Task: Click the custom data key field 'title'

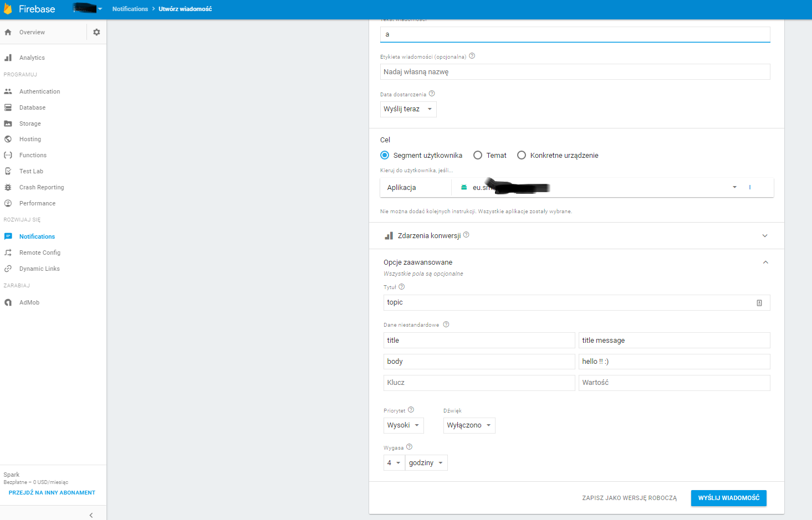Action: [x=479, y=340]
